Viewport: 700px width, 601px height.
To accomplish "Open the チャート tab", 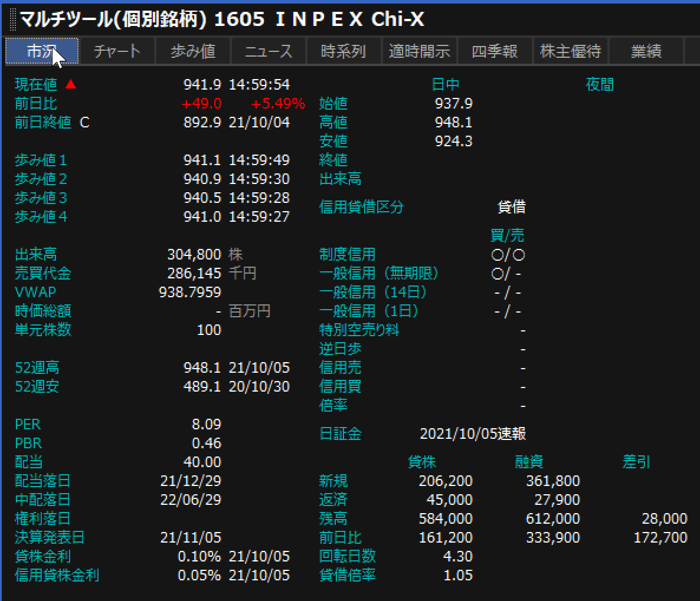I will pos(117,51).
